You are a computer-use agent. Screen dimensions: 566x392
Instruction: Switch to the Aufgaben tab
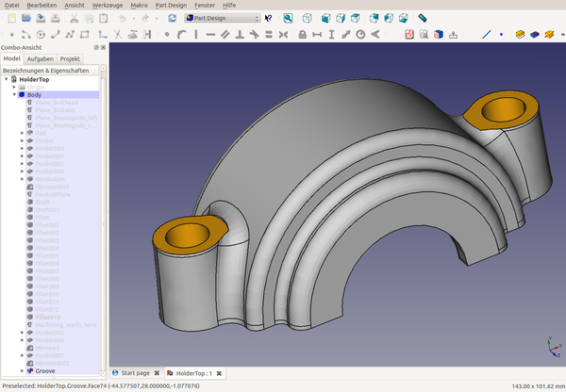[x=40, y=58]
